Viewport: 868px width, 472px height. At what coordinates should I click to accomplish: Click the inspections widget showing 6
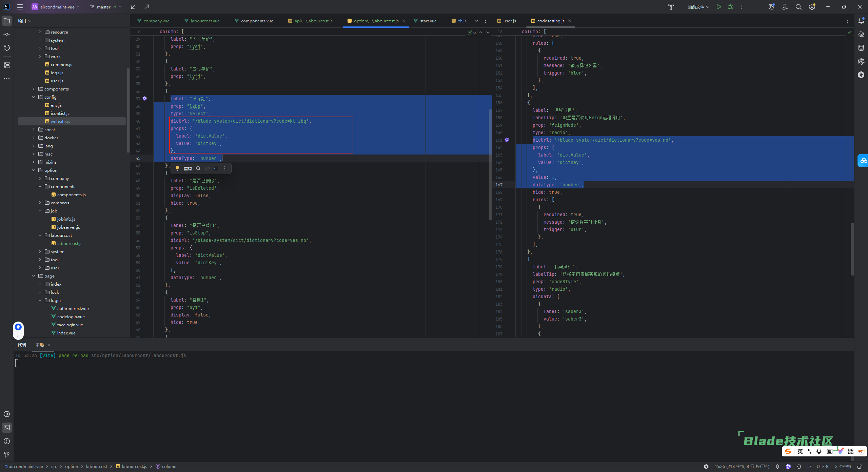[472, 32]
